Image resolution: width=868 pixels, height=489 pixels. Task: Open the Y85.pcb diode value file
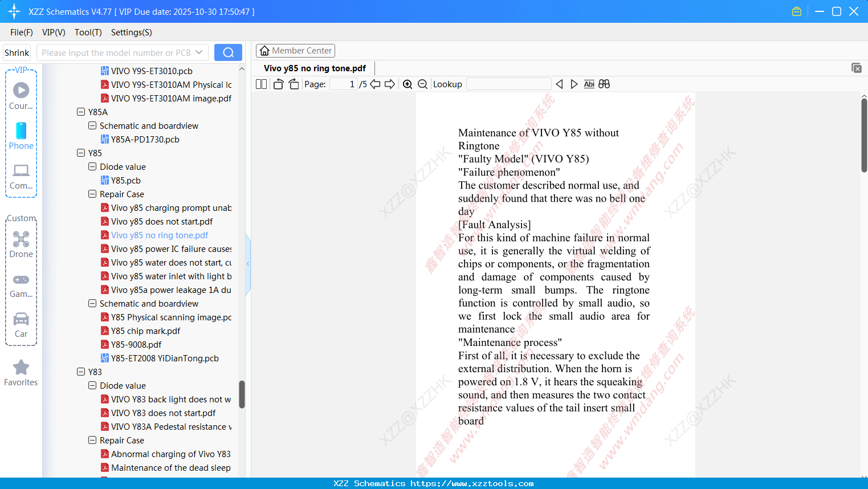pos(120,181)
